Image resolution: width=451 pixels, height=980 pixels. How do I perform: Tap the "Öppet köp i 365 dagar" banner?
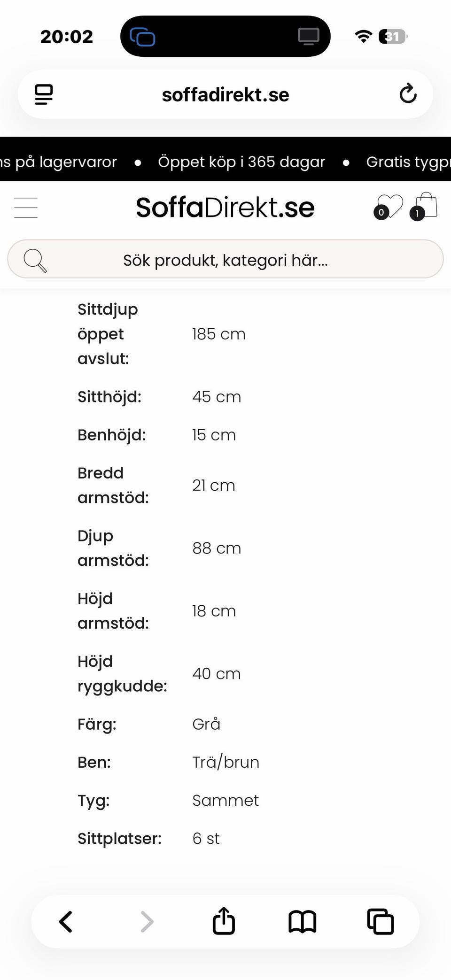tap(241, 162)
